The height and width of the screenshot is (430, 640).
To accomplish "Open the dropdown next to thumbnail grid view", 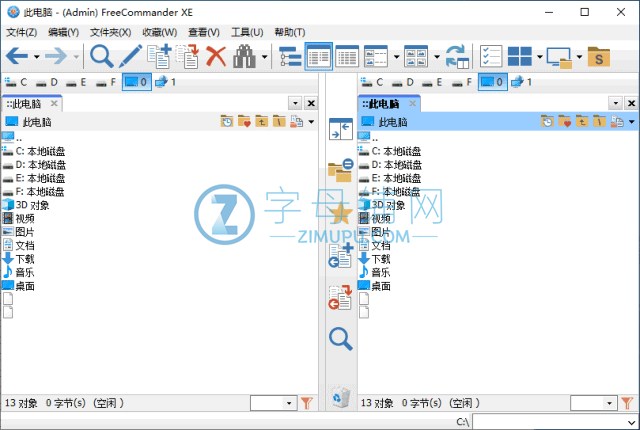I will click(x=437, y=56).
